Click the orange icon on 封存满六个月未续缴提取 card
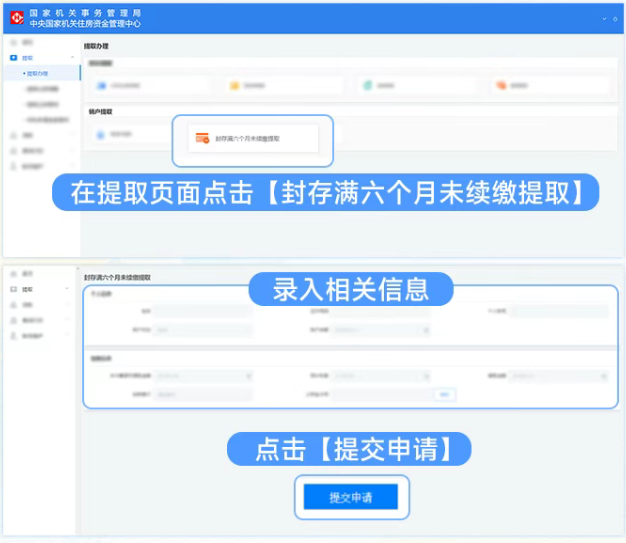Screen dimensions: 626x543 pos(202,139)
